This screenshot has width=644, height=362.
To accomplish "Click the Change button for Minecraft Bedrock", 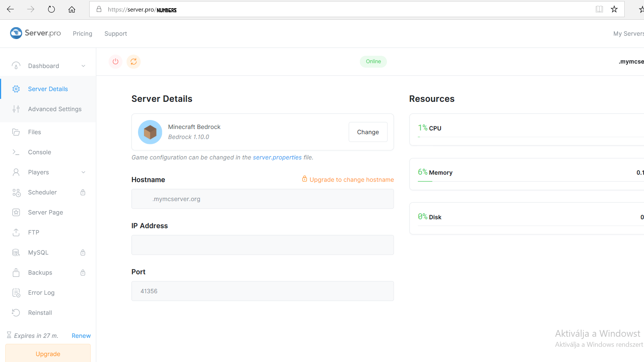I will [368, 132].
